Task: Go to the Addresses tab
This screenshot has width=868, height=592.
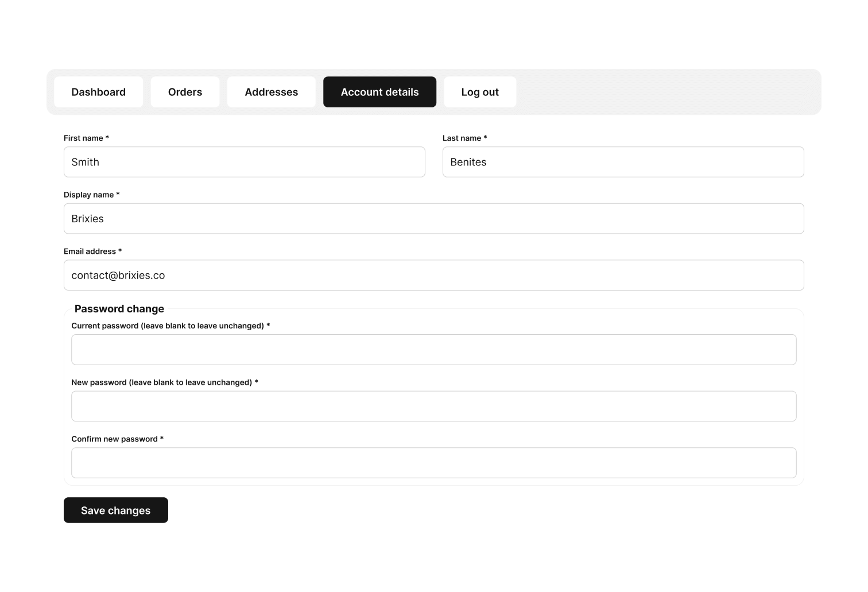Action: [271, 92]
